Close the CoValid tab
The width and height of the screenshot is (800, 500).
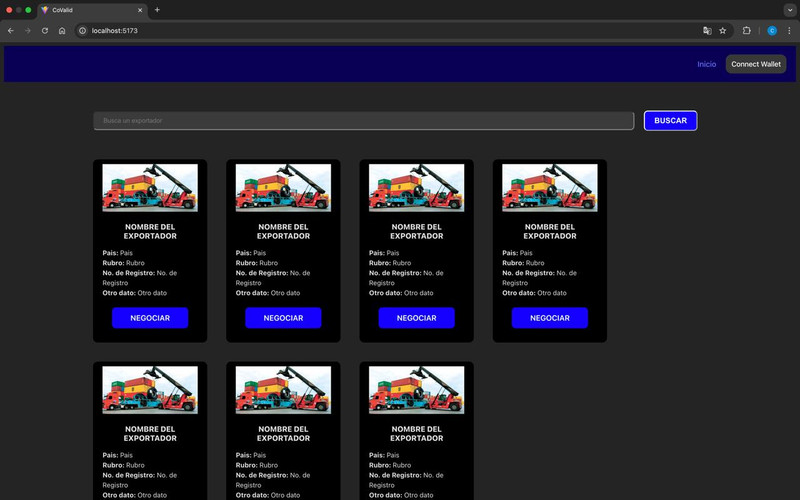(140, 9)
